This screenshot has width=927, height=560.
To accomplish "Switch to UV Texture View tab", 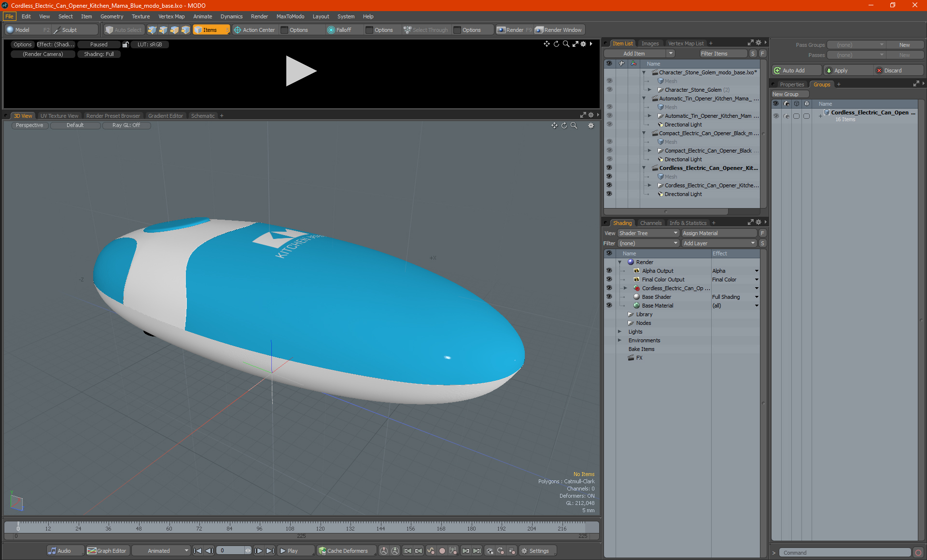I will tap(59, 116).
